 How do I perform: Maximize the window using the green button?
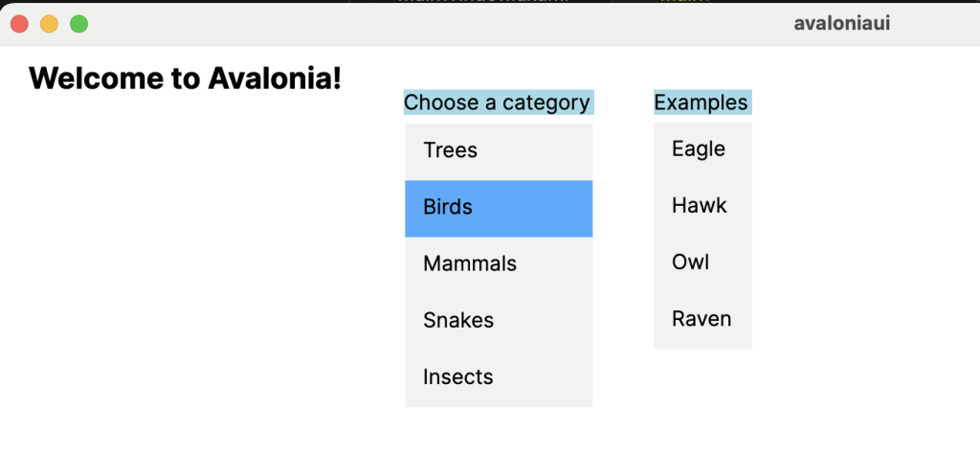(x=79, y=23)
